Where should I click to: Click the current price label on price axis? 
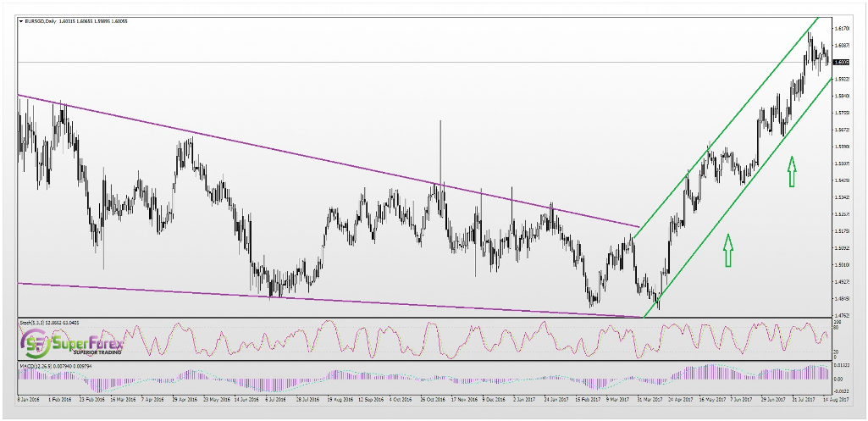[x=839, y=62]
